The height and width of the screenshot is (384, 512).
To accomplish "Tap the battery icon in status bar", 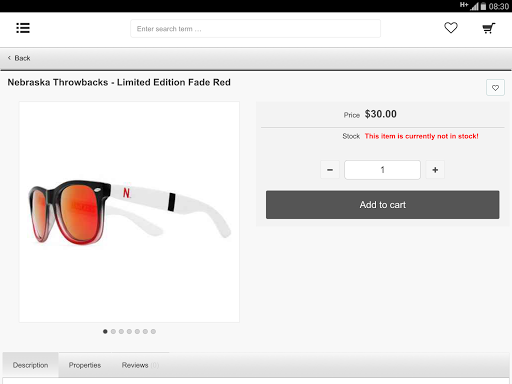I will click(x=483, y=6).
